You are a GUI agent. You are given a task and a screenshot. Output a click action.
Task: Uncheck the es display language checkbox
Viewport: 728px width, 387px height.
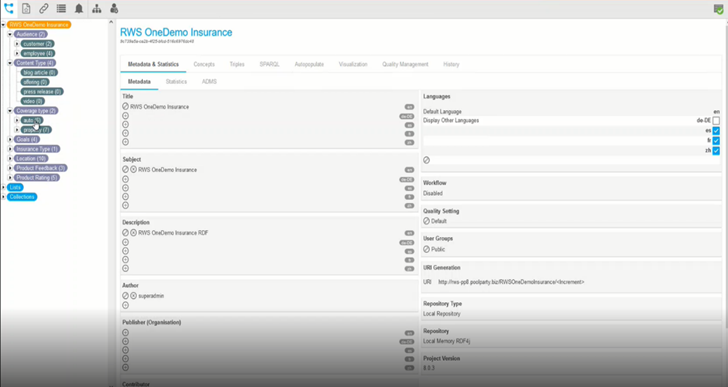point(716,131)
